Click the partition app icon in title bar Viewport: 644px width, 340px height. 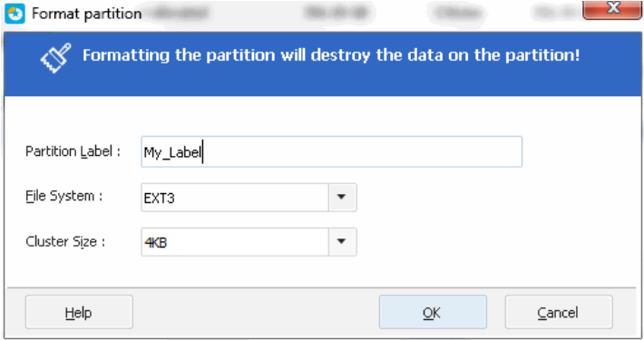coord(15,14)
